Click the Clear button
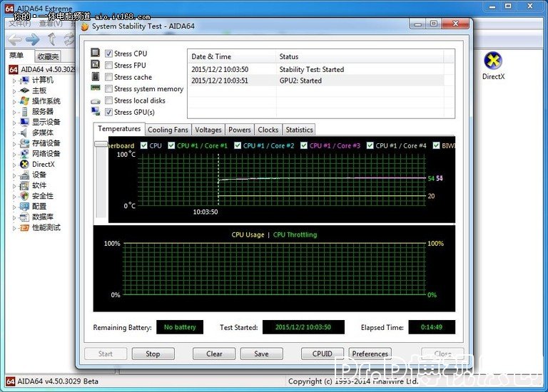The height and width of the screenshot is (392, 548). [x=214, y=354]
